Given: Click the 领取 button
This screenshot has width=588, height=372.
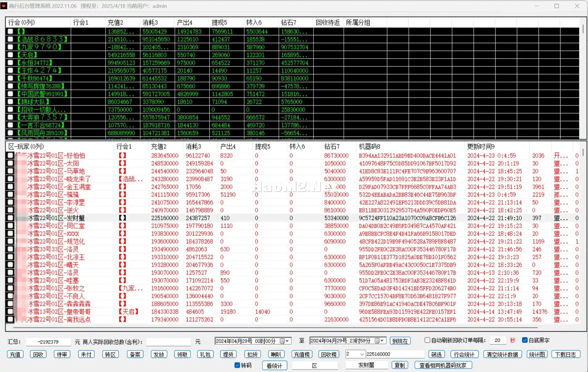Looking at the screenshot, I should tap(182, 354).
